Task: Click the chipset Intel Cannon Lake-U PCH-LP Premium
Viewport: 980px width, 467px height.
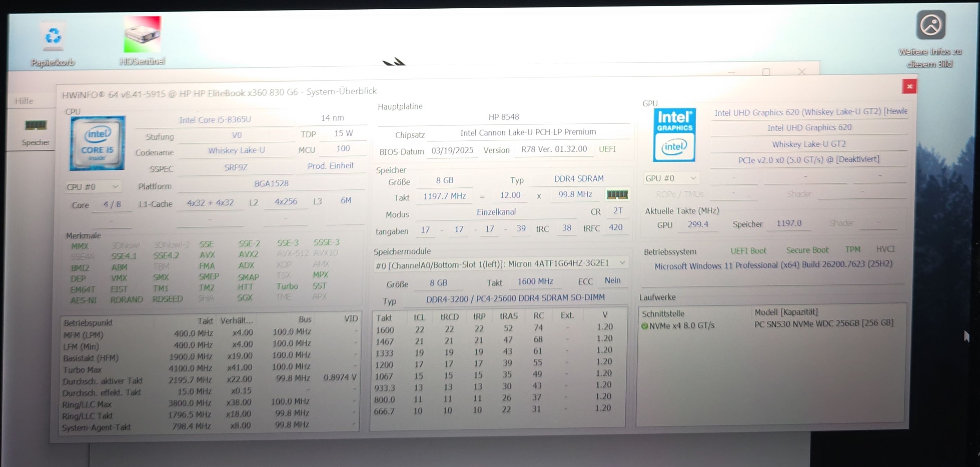Action: click(528, 132)
